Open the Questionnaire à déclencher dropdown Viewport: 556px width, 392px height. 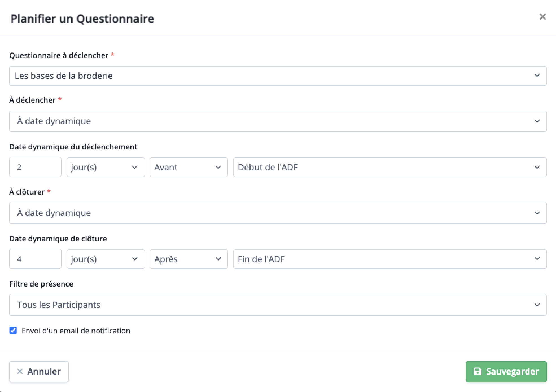coord(278,76)
